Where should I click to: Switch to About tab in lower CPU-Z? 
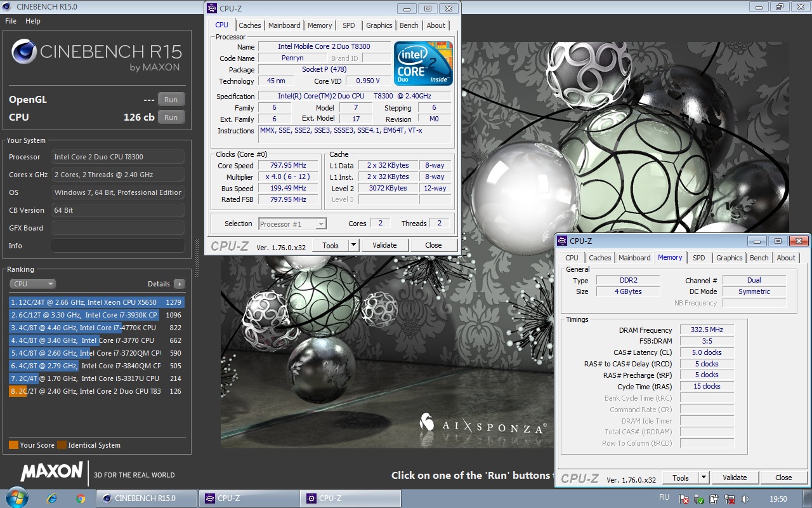786,258
